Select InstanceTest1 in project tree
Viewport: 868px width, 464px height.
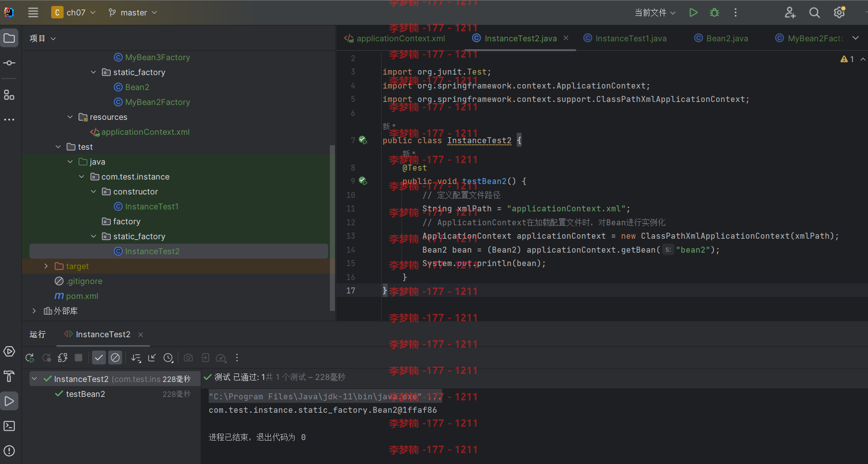[152, 206]
